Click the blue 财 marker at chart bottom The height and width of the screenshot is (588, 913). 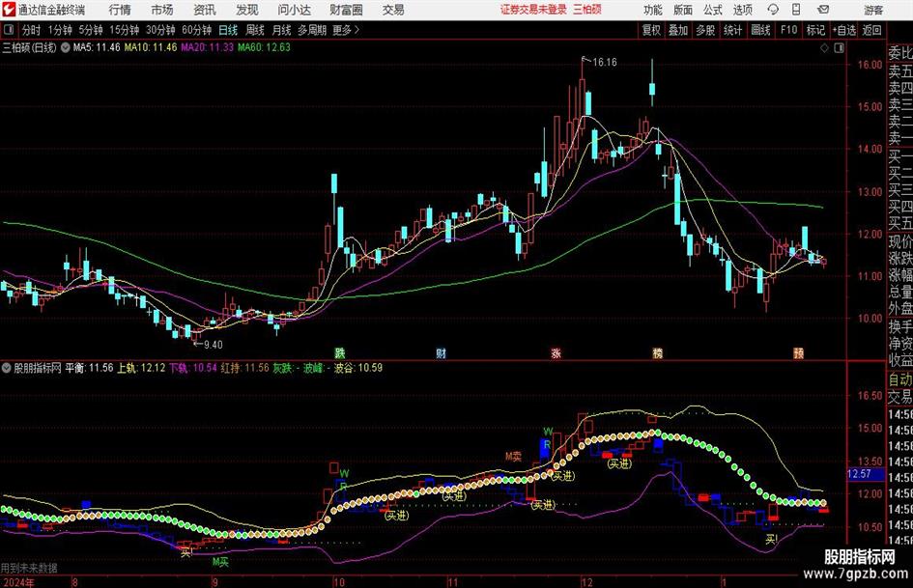442,352
